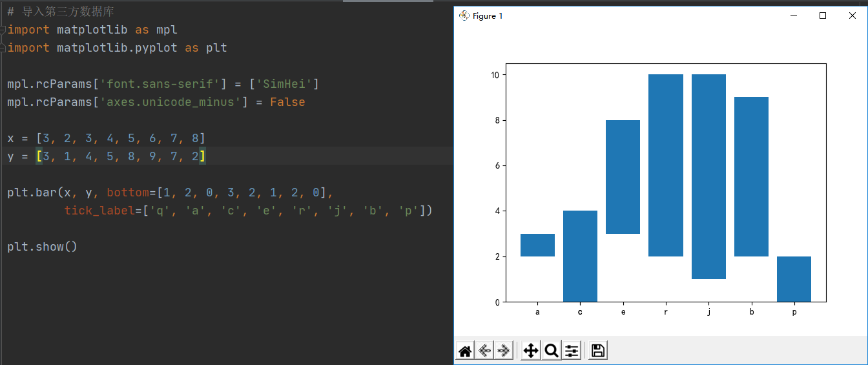Maximize the Figure 1 window
The height and width of the screenshot is (365, 868).
[x=823, y=16]
